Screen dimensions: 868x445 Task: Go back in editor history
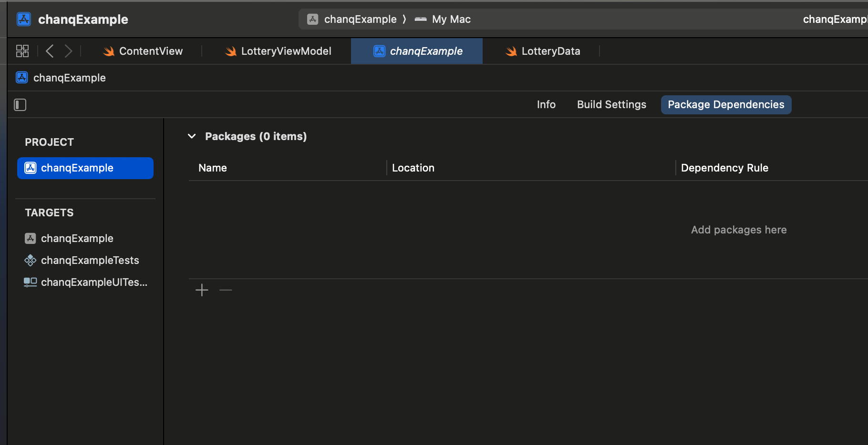pyautogui.click(x=50, y=51)
